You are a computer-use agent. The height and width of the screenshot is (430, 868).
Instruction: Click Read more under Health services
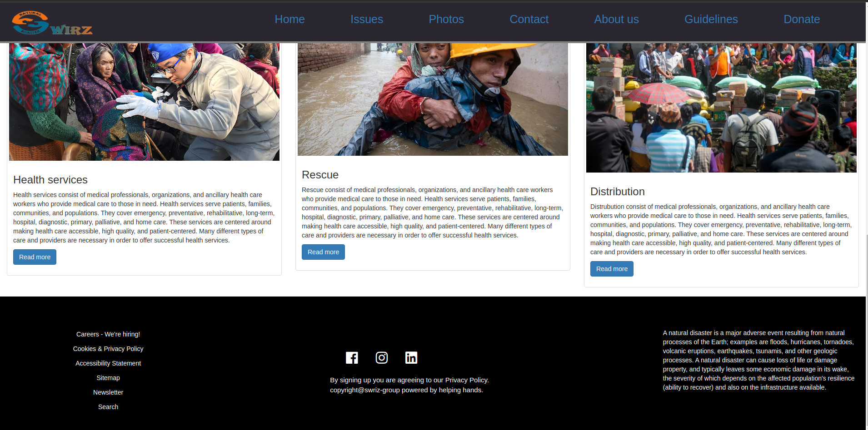pyautogui.click(x=35, y=257)
